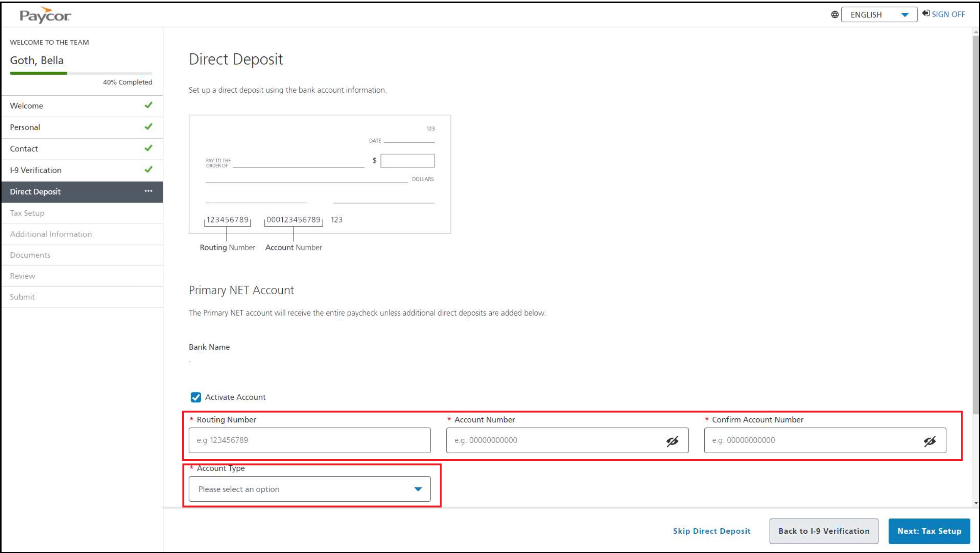This screenshot has height=553, width=980.
Task: Click the globe language icon
Action: click(x=835, y=15)
